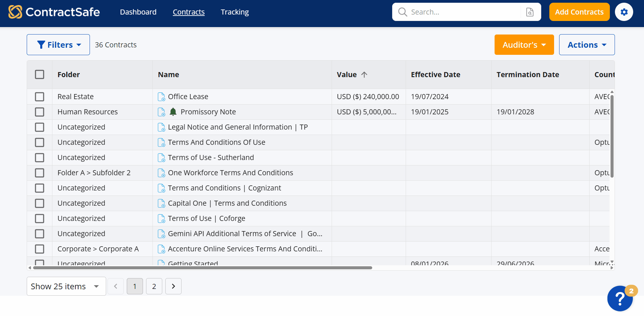644x316 pixels.
Task: Click the horizontal table scrollbar
Action: point(202,268)
